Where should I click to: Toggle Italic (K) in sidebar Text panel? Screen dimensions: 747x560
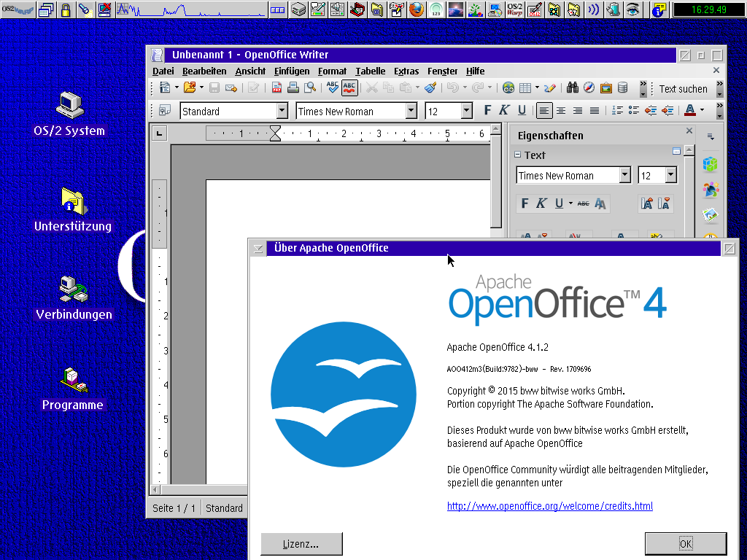tap(541, 204)
